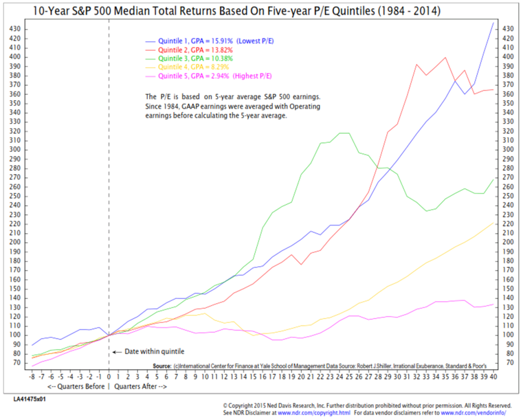Click the magenta line swatch beside Quintile 5
The image size is (523, 420).
pyautogui.click(x=151, y=76)
